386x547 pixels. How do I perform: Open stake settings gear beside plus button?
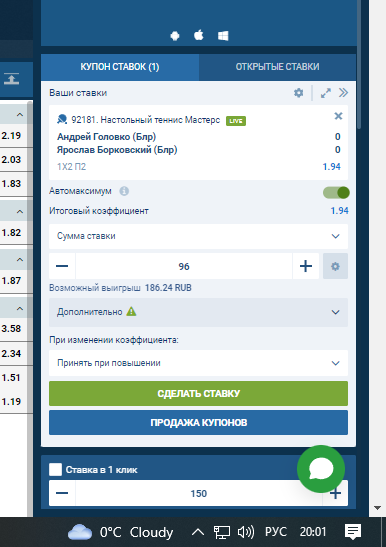tap(335, 266)
